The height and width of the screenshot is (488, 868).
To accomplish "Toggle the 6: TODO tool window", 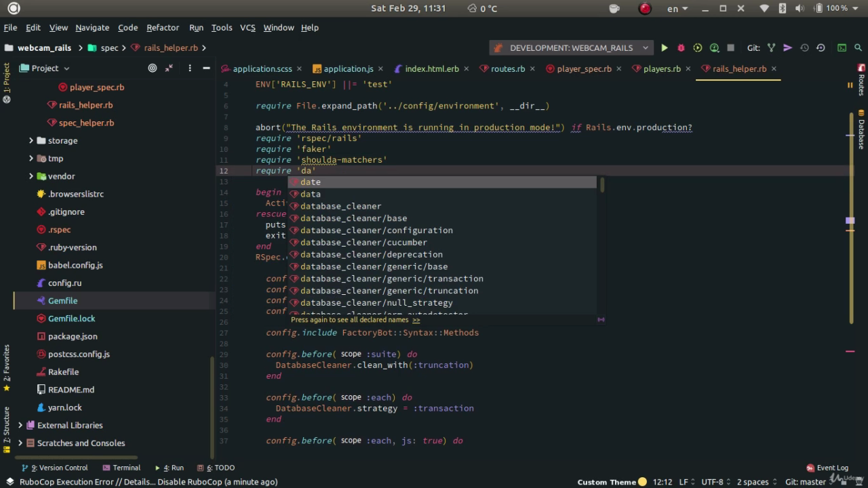I will [216, 468].
